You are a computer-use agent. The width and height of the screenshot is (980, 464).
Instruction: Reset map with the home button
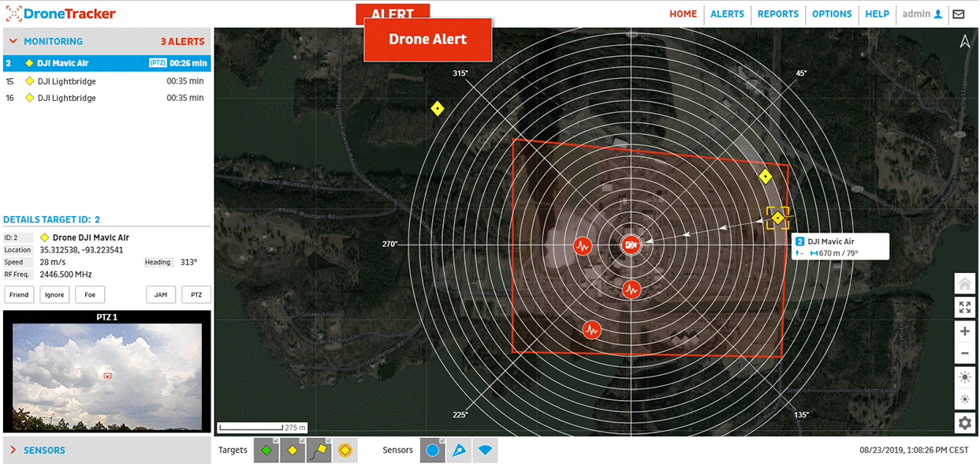point(964,283)
